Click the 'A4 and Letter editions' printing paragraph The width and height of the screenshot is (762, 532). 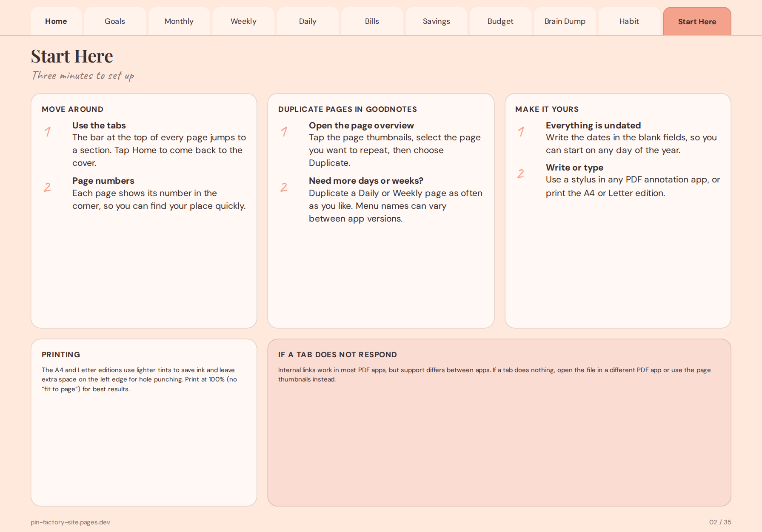point(139,379)
